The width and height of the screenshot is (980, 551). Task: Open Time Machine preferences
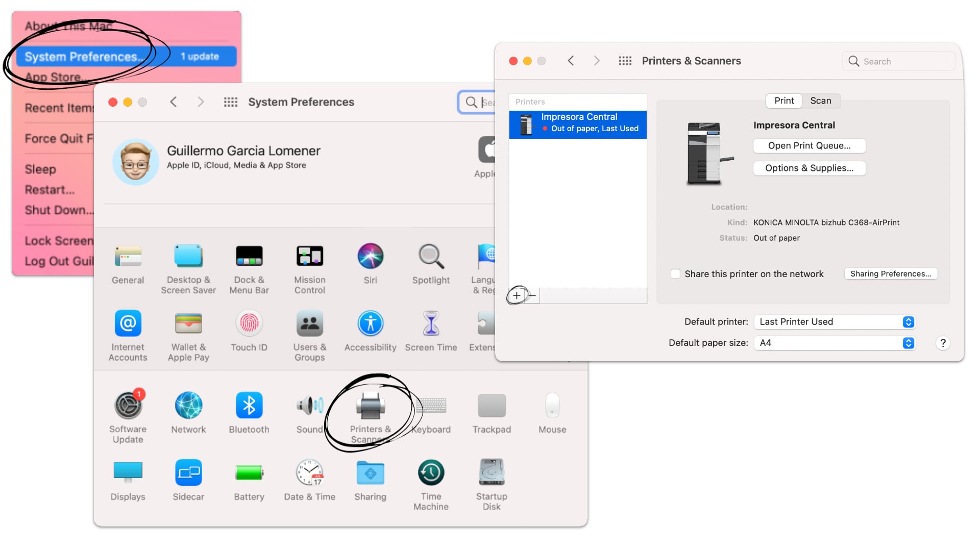pos(431,485)
